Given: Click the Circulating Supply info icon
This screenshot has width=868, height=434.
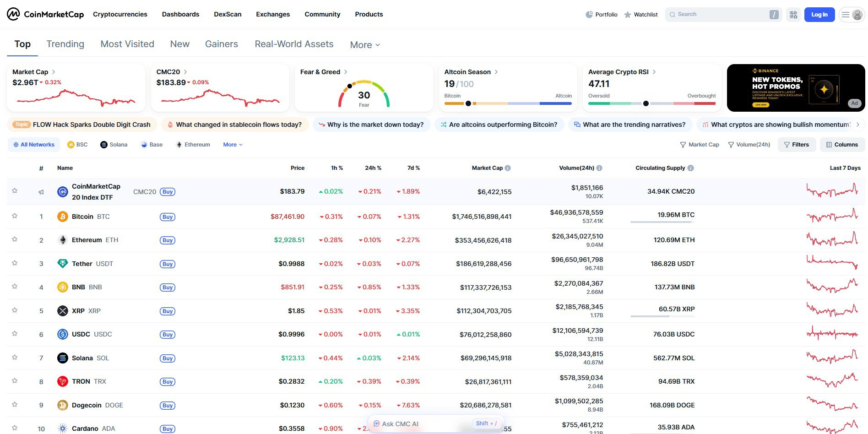Looking at the screenshot, I should pos(690,168).
